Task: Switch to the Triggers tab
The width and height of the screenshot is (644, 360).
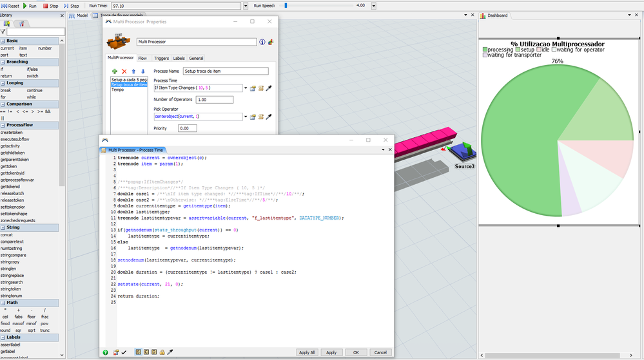Action: point(161,58)
